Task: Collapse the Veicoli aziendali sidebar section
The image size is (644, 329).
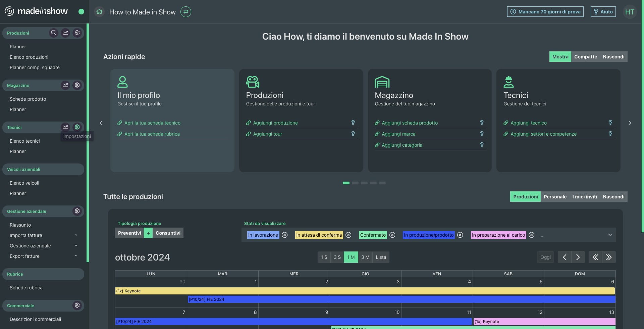Action: tap(43, 169)
